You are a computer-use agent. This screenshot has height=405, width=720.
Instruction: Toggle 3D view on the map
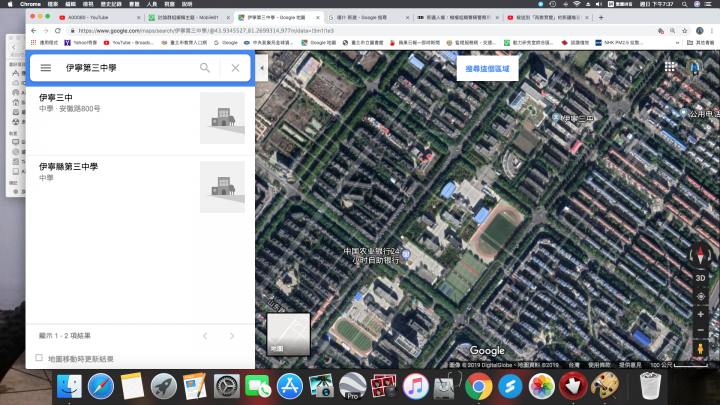(700, 278)
